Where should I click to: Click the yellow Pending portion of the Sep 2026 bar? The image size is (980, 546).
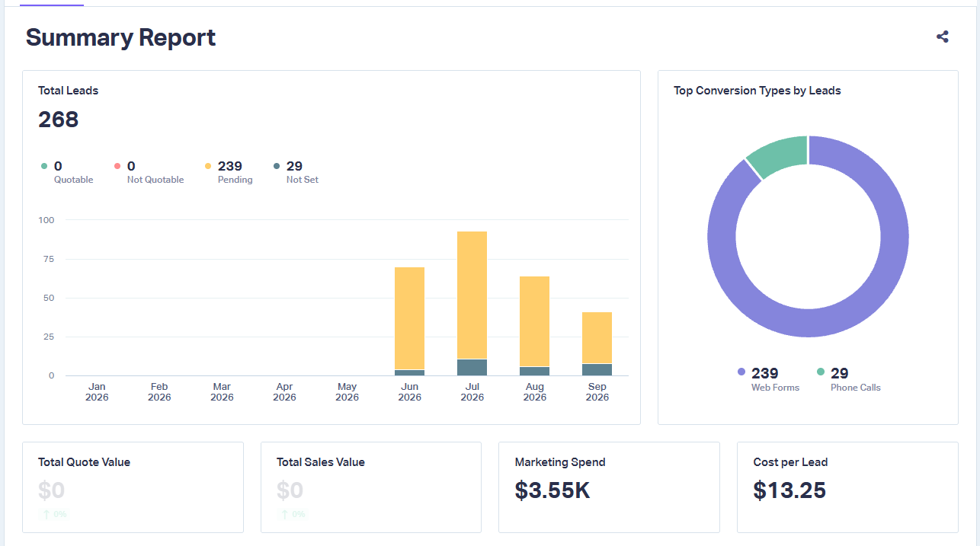597,338
